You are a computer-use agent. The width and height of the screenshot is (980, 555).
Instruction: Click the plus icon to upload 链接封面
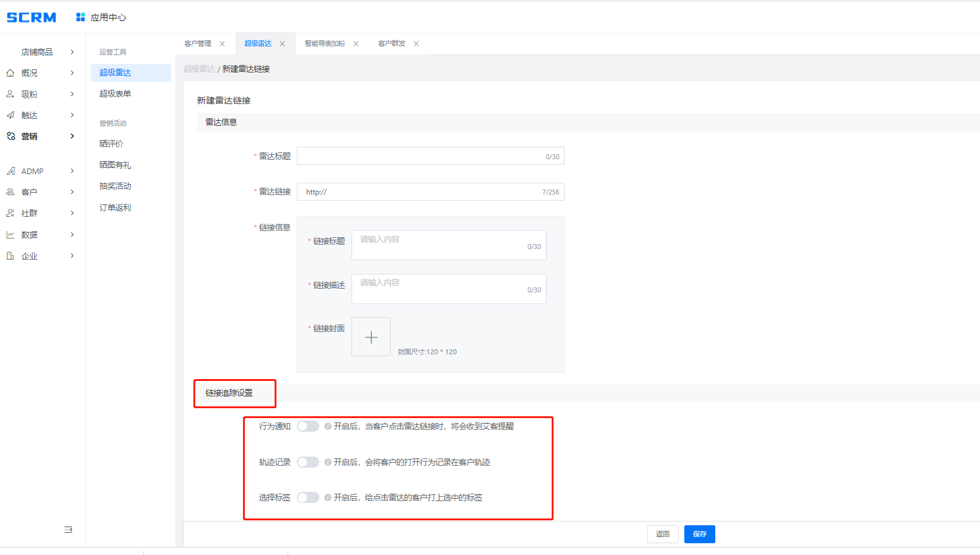[x=371, y=337]
